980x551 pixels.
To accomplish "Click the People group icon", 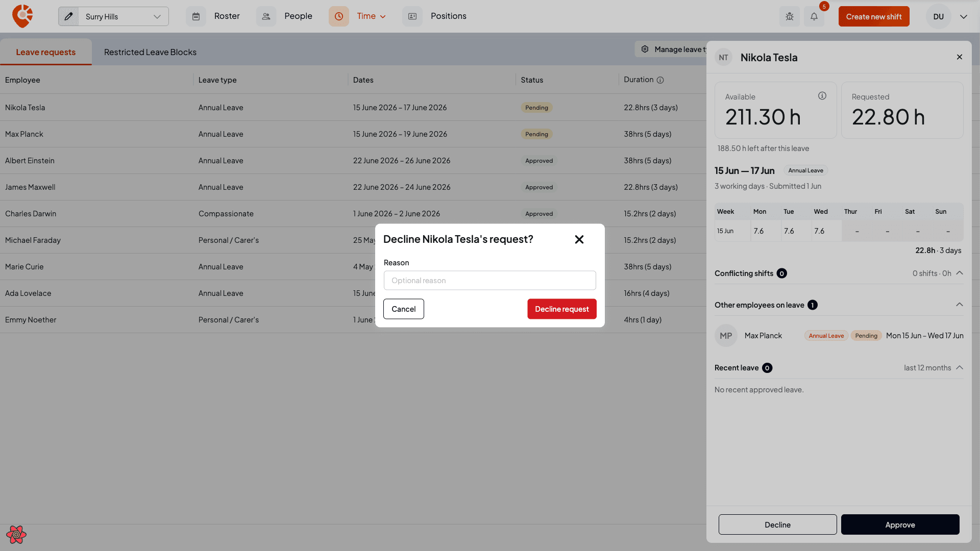I will (266, 16).
